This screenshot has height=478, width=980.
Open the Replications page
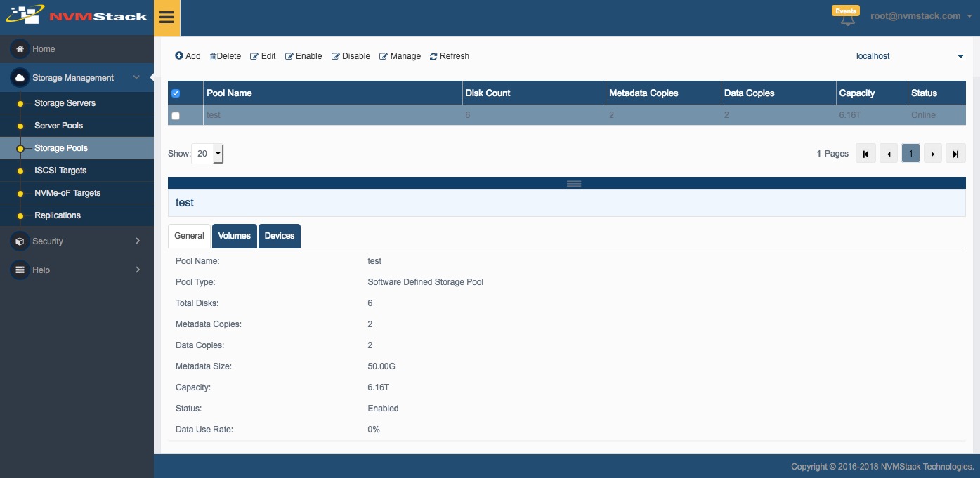point(58,215)
